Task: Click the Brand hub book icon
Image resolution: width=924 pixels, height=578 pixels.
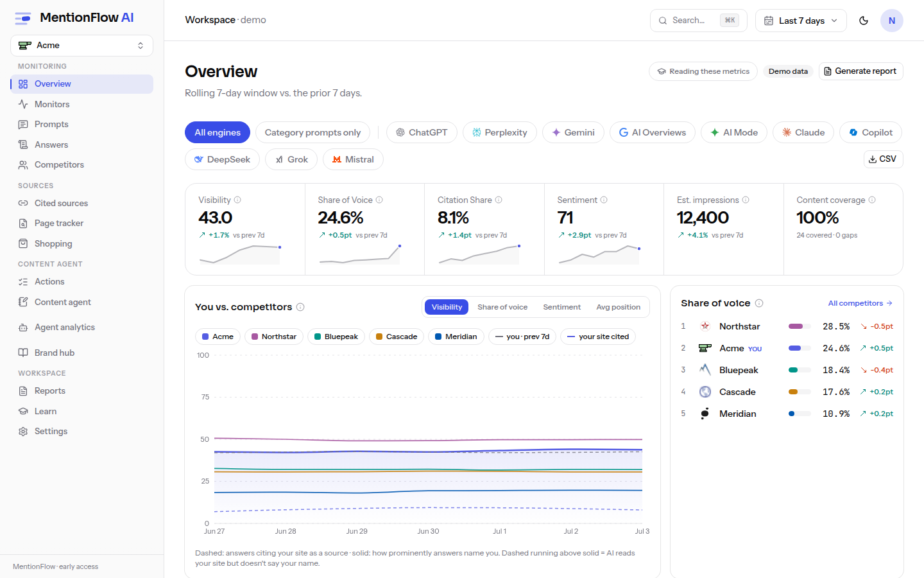Action: pyautogui.click(x=23, y=353)
